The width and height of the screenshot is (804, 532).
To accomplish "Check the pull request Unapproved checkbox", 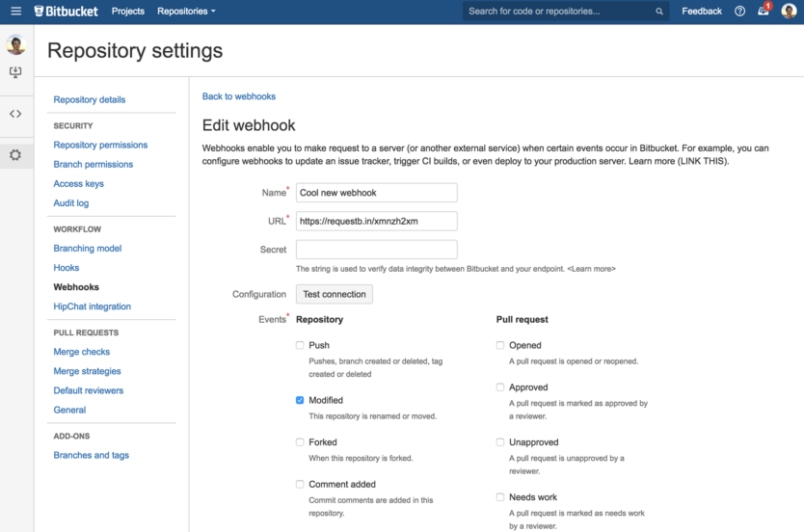I will pos(500,442).
